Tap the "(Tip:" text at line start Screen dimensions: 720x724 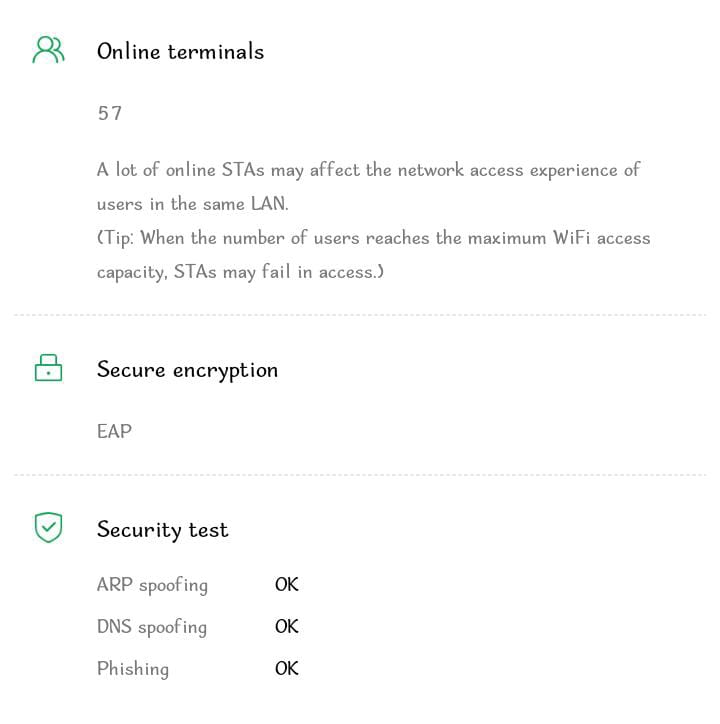[x=118, y=238]
